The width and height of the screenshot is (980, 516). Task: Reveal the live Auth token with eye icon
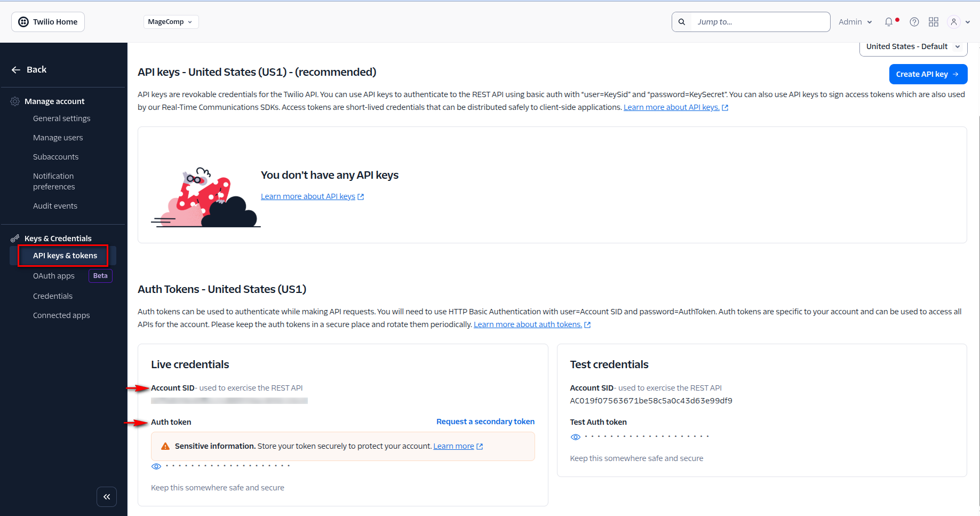tap(156, 466)
